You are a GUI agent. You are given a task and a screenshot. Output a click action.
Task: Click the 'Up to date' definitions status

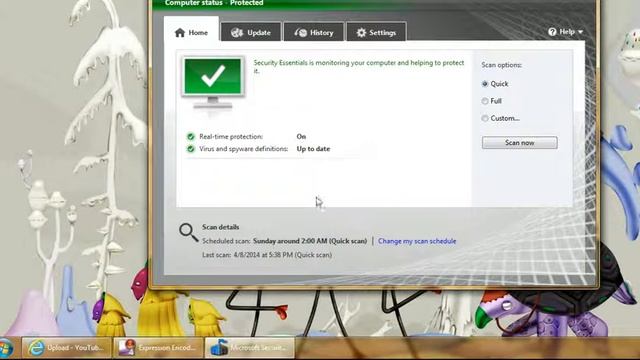coord(313,149)
